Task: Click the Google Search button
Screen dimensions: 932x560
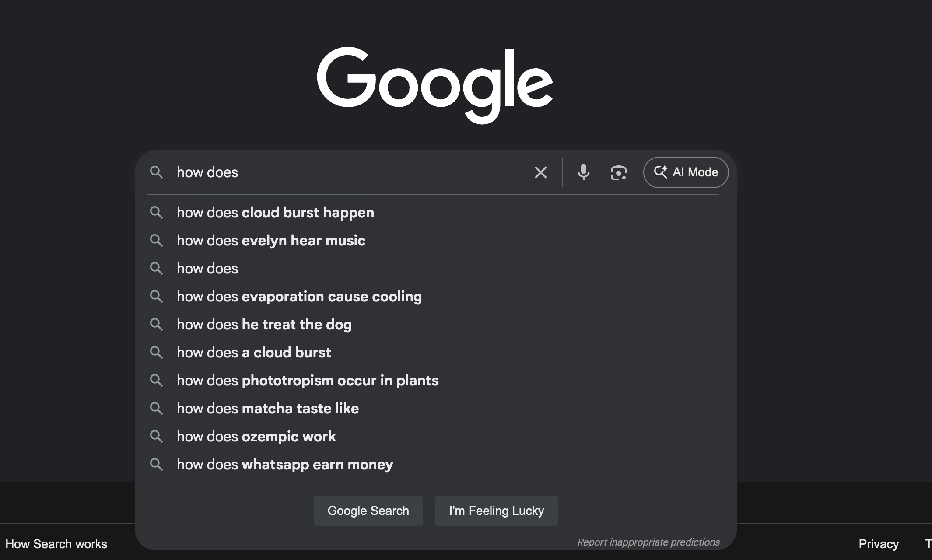Action: [x=368, y=511]
